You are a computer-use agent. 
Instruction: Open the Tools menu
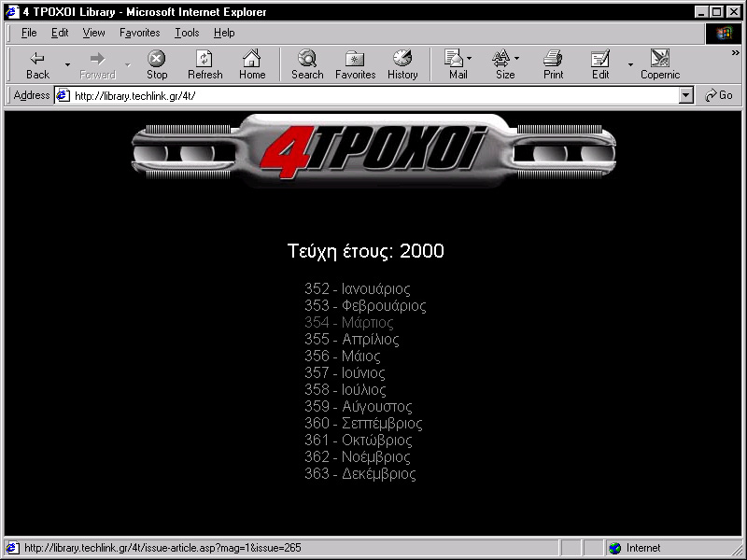187,33
